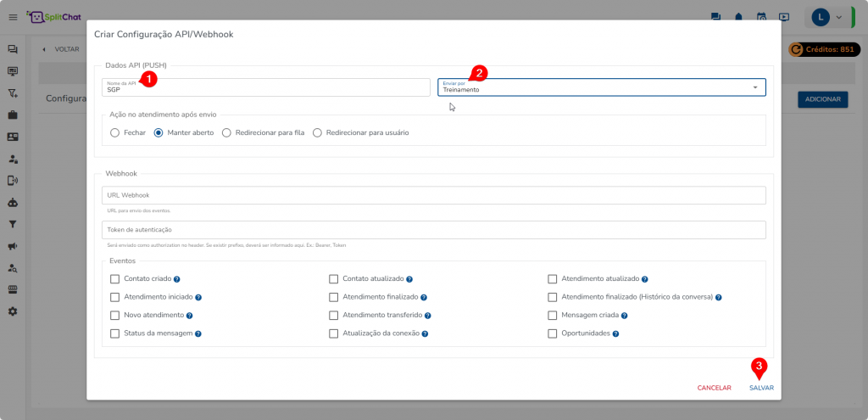Click the settings gear in the sidebar

coord(13,311)
